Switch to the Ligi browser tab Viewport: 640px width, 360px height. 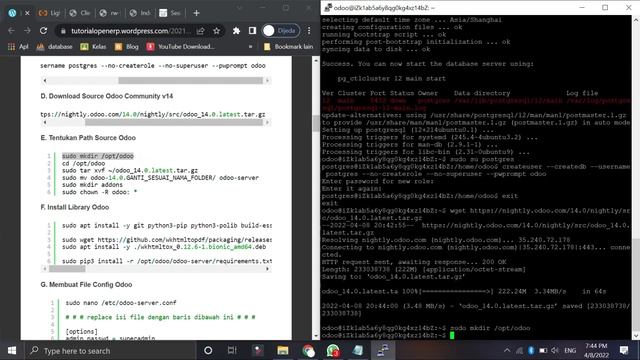(49, 13)
